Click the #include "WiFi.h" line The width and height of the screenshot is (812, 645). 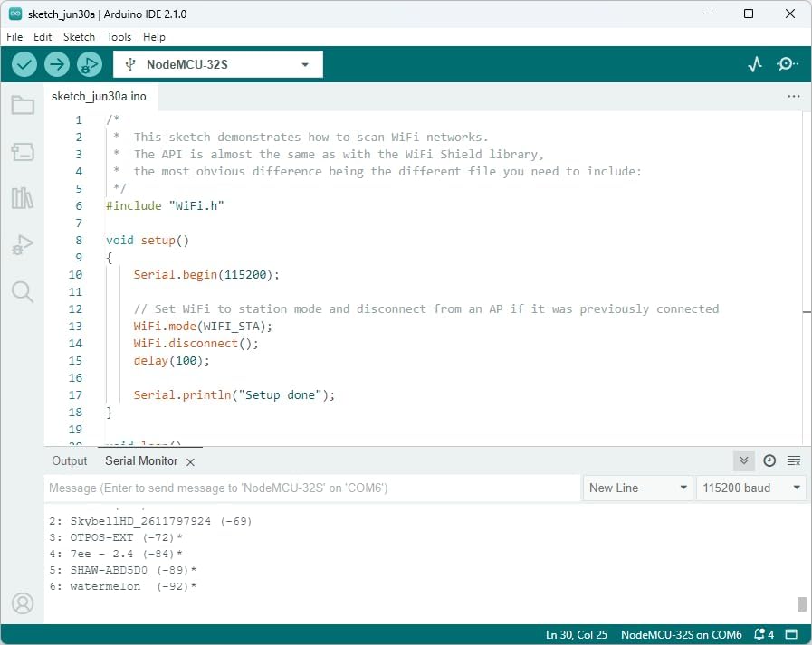(x=165, y=206)
